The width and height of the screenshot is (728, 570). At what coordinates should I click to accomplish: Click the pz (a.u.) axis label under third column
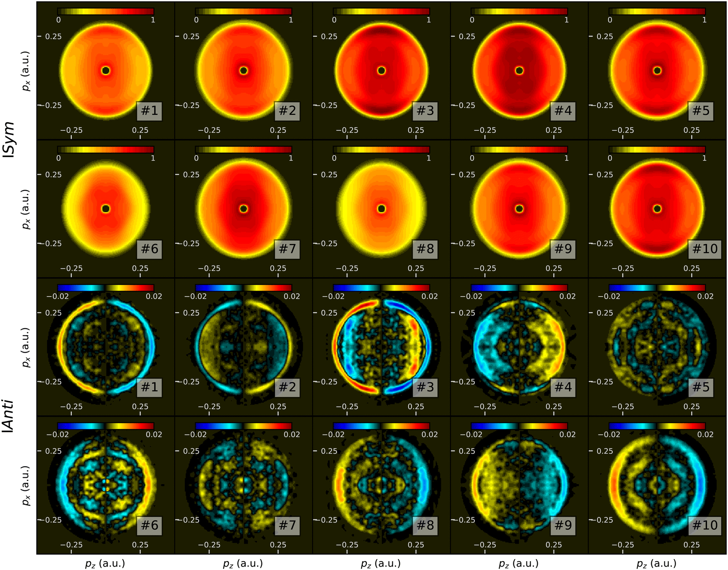pos(381,563)
